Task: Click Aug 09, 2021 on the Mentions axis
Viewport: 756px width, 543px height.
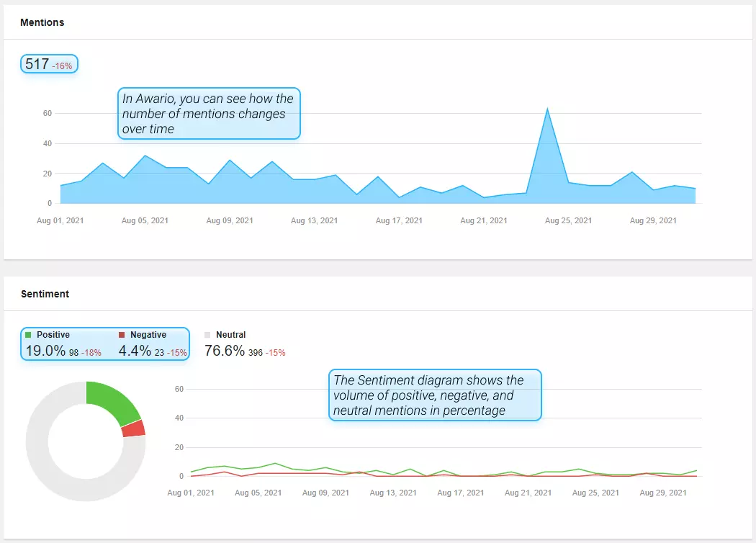Action: click(230, 220)
